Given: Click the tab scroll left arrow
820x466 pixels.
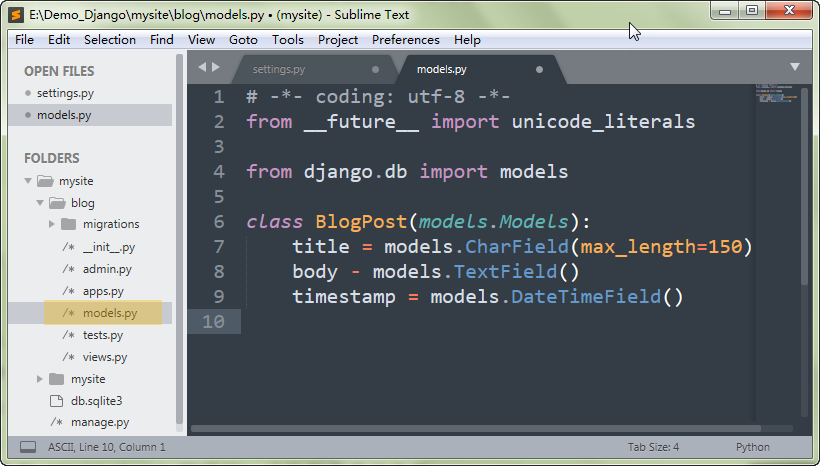Looking at the screenshot, I should point(202,67).
